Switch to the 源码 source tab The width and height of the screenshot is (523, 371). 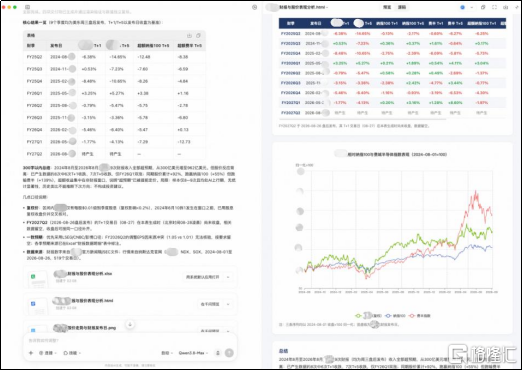402,7
